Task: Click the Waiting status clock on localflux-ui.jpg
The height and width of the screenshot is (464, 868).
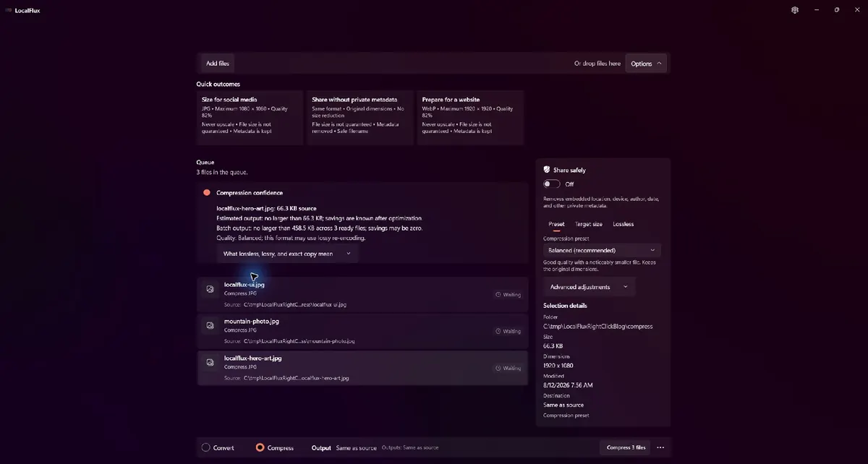Action: pos(498,295)
